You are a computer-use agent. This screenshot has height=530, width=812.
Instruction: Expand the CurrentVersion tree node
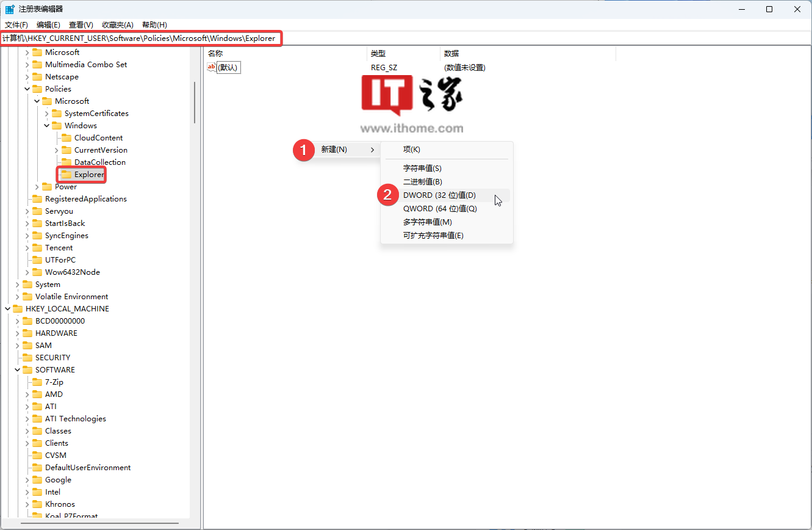(56, 150)
